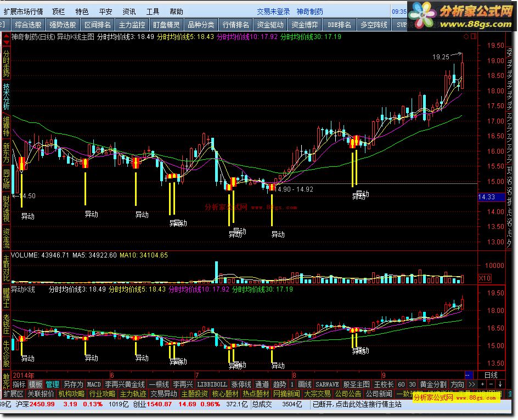Click 已断开,点击此处连接行情主站 status link

point(357,404)
